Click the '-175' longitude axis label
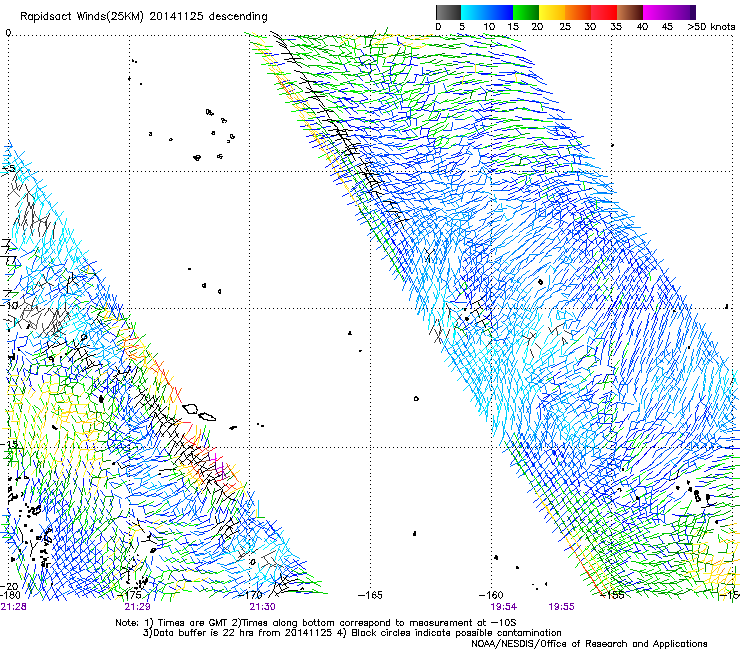Screen dimensions: 740x650 click(129, 595)
